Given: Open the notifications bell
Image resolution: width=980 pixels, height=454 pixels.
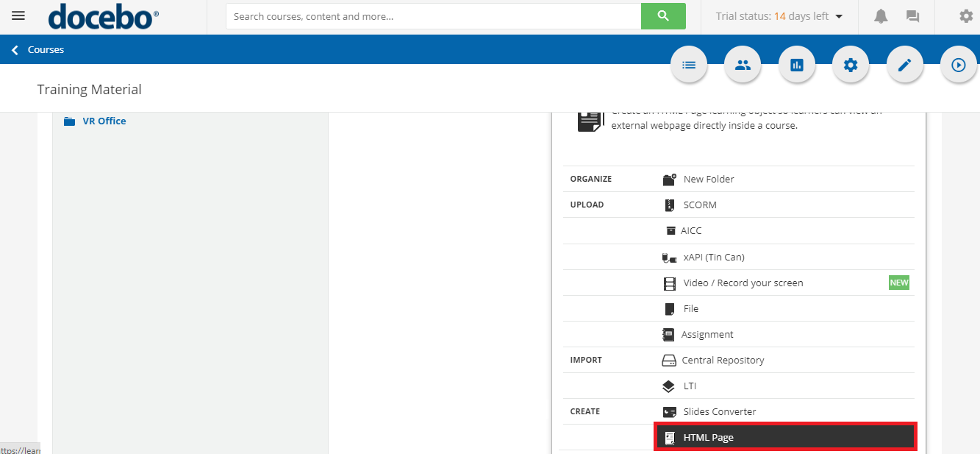Looking at the screenshot, I should [x=881, y=16].
